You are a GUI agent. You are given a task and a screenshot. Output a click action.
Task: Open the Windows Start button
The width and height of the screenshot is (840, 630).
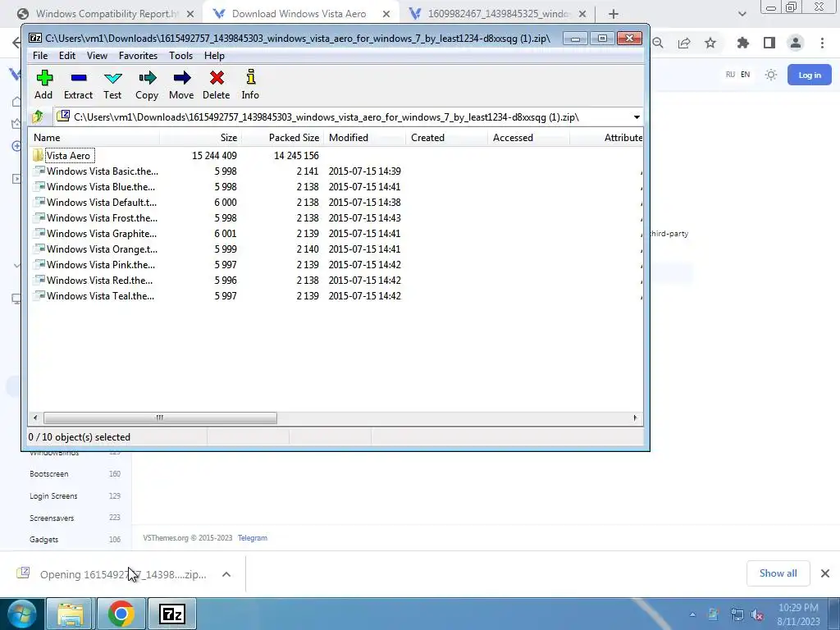[x=22, y=614]
